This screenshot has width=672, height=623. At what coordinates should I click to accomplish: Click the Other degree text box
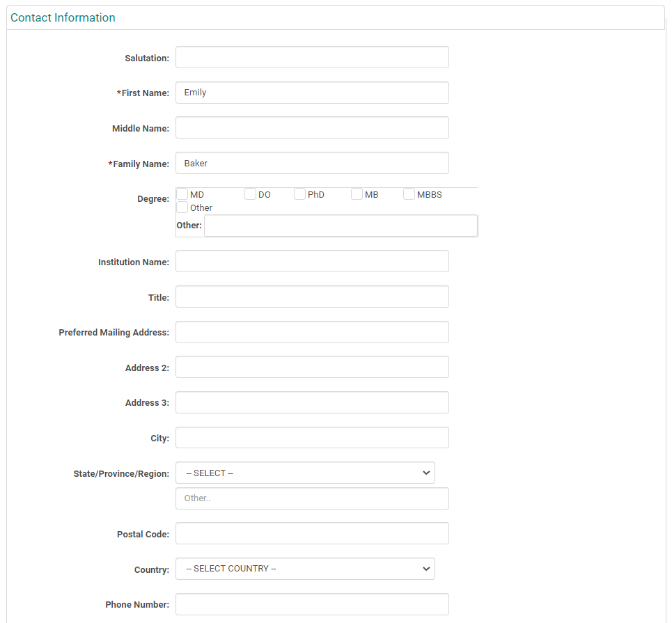pyautogui.click(x=341, y=226)
